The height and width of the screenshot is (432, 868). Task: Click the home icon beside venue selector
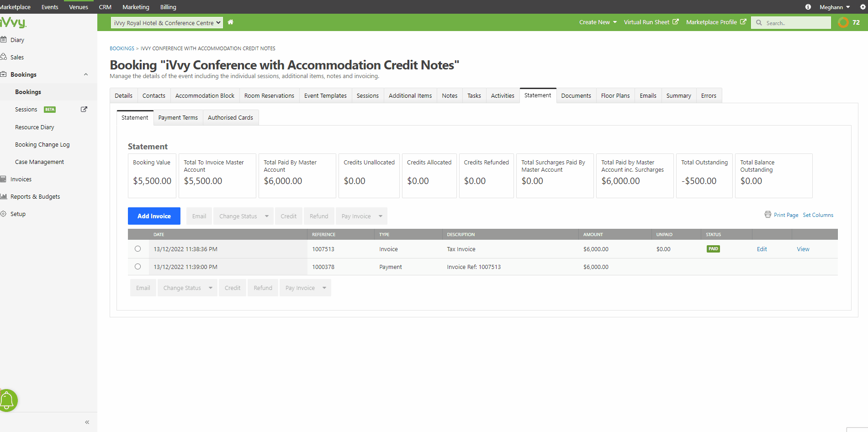click(231, 22)
